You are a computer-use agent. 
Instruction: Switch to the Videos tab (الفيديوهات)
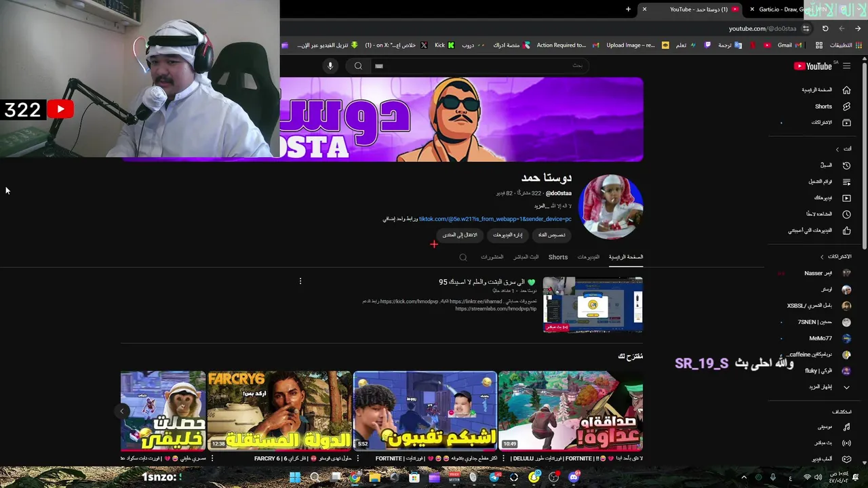588,257
